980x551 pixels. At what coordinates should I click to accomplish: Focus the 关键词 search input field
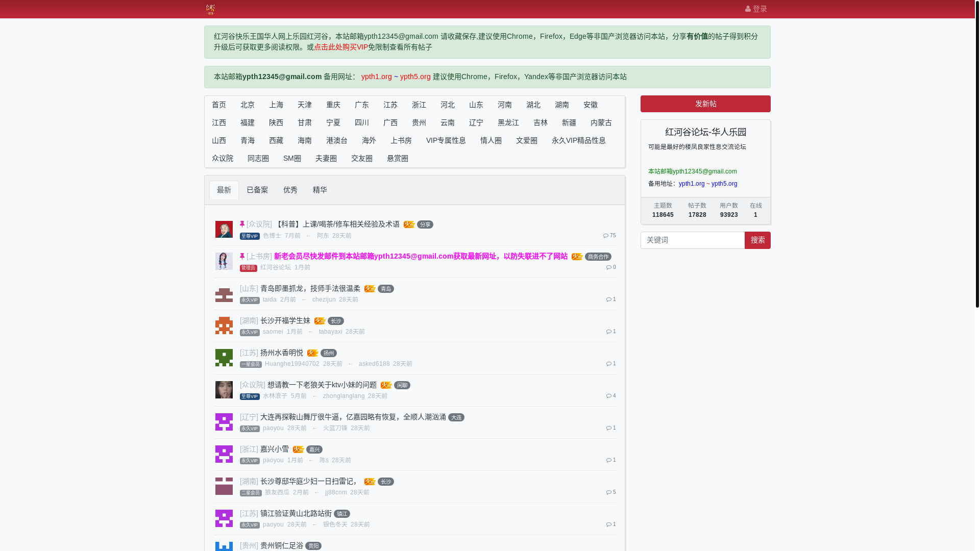tap(693, 240)
